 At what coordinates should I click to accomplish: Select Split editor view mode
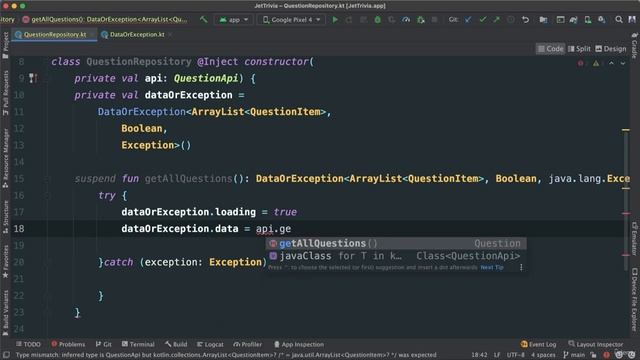pyautogui.click(x=579, y=49)
